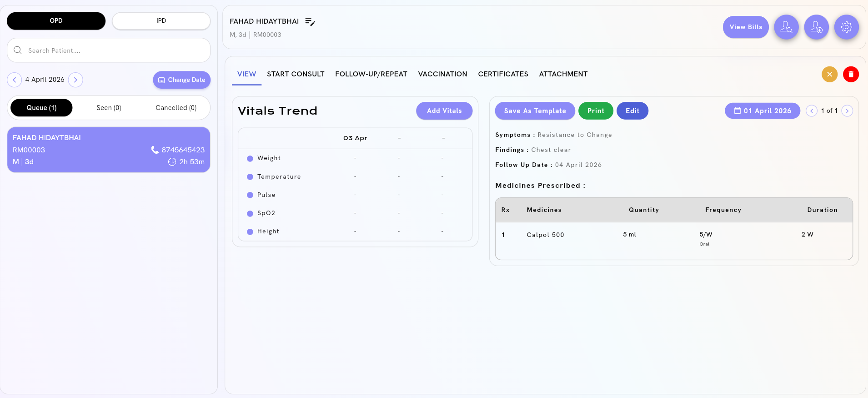Open the Change Date picker

[x=181, y=80]
